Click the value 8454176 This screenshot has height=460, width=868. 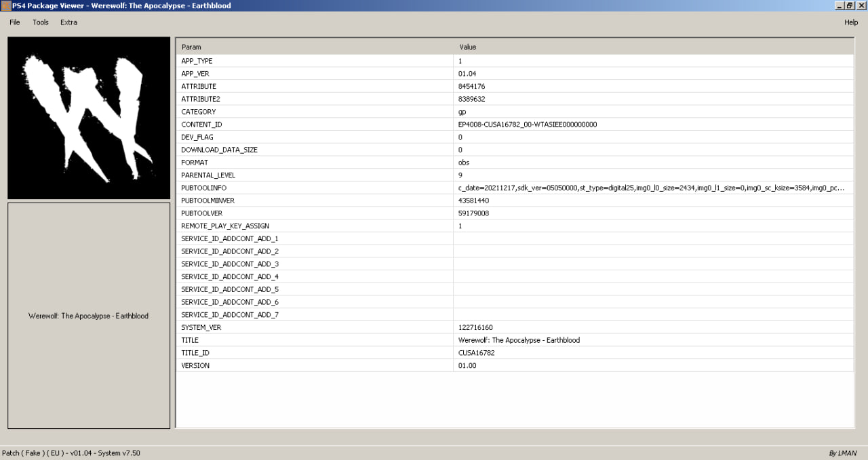[x=471, y=86]
